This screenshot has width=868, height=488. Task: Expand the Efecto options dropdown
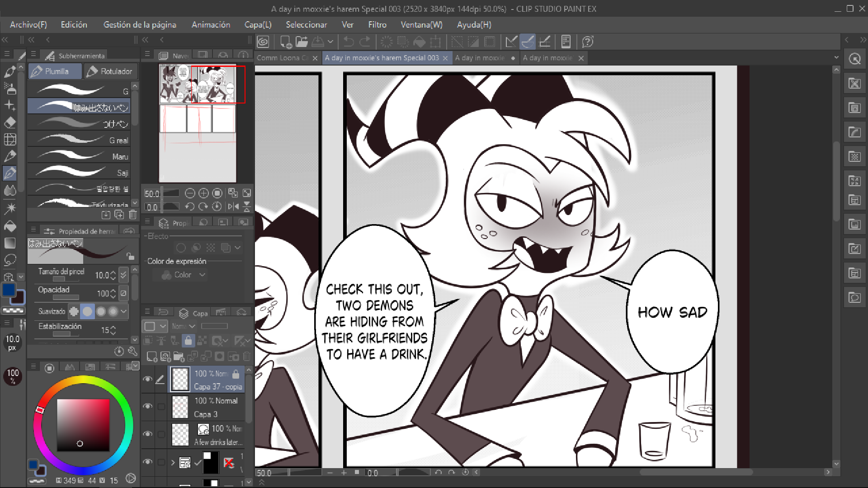(x=237, y=248)
